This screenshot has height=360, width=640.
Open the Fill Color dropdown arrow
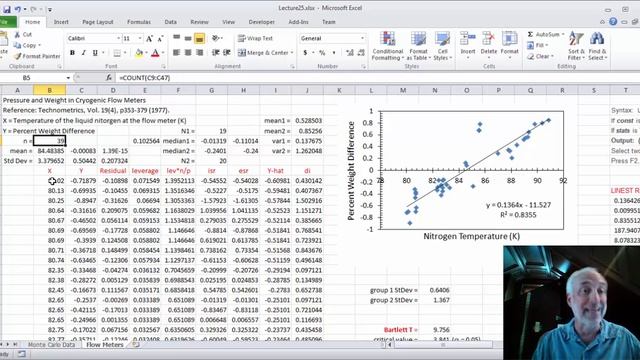click(146, 53)
